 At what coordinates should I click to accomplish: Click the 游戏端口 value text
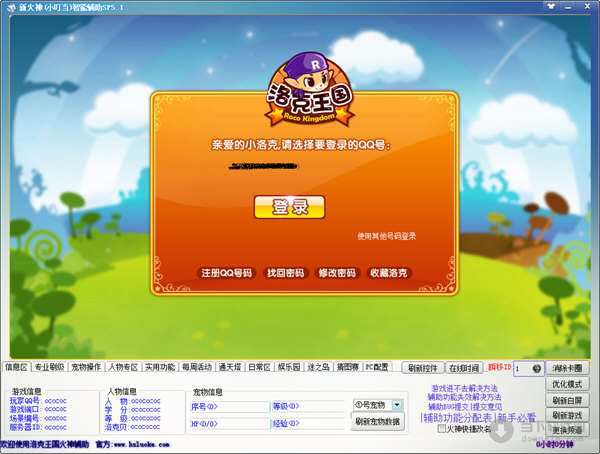tap(55, 409)
